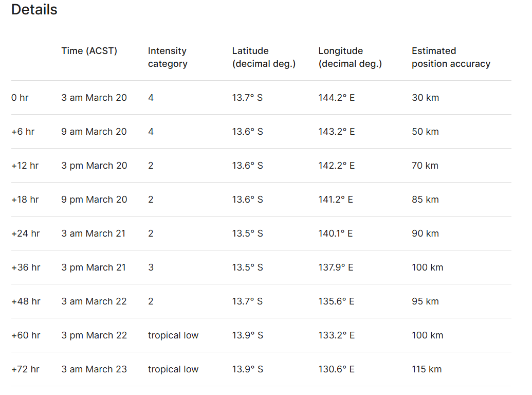Click the 3 am March 21 time cell
The image size is (532, 395).
point(94,234)
